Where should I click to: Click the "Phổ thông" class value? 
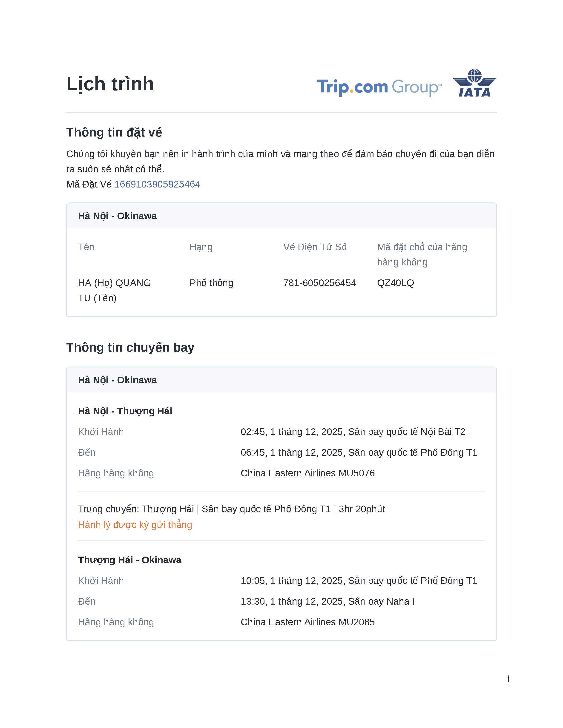(x=211, y=283)
